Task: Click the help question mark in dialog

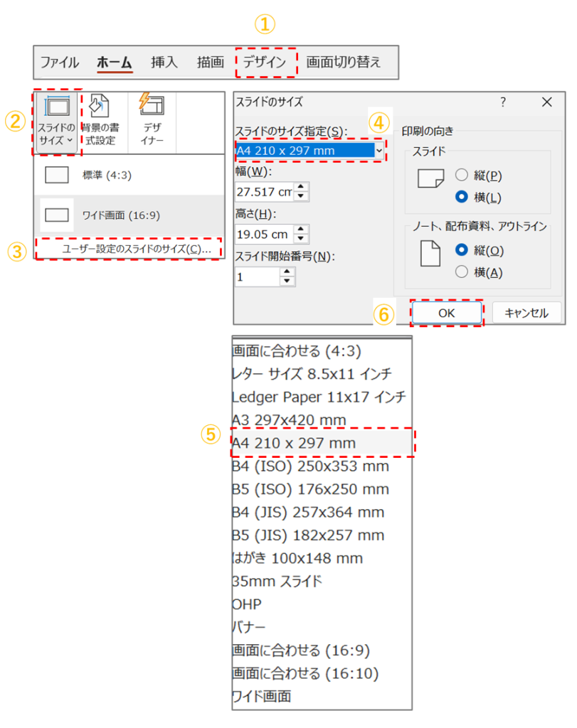Action: click(503, 102)
